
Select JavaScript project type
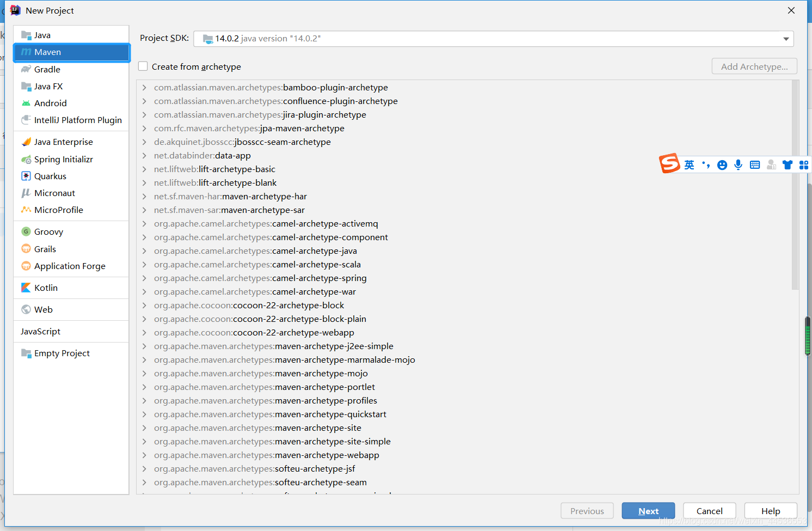point(71,331)
